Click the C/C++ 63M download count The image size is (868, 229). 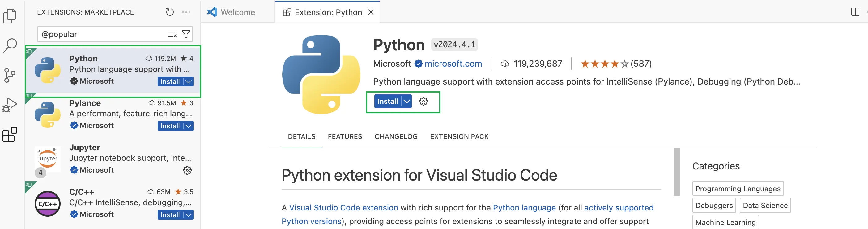tap(159, 192)
